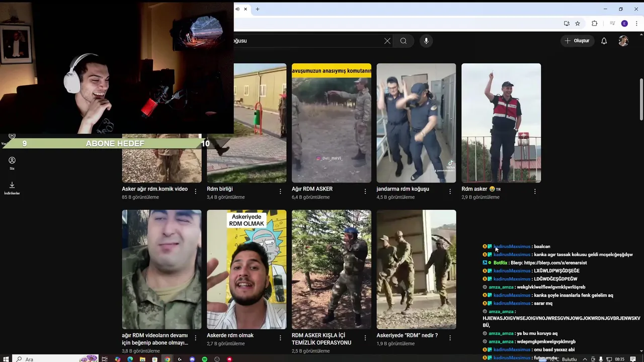
Task: Switch to Chrome on taskbar
Action: point(168,359)
